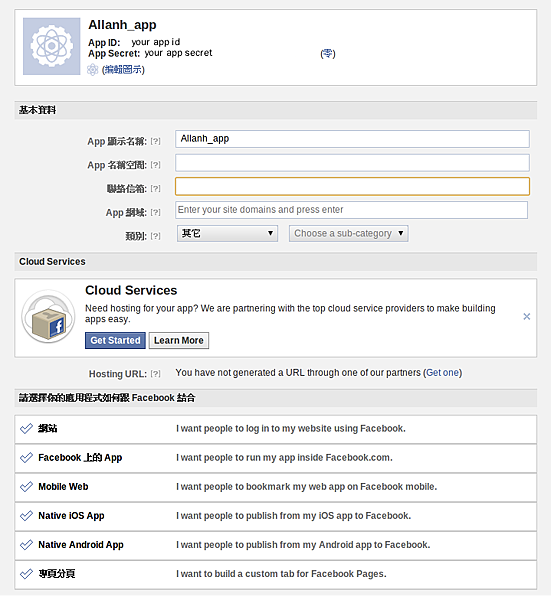Dismiss the Cloud Services banner
The width and height of the screenshot is (551, 600).
pyautogui.click(x=527, y=316)
